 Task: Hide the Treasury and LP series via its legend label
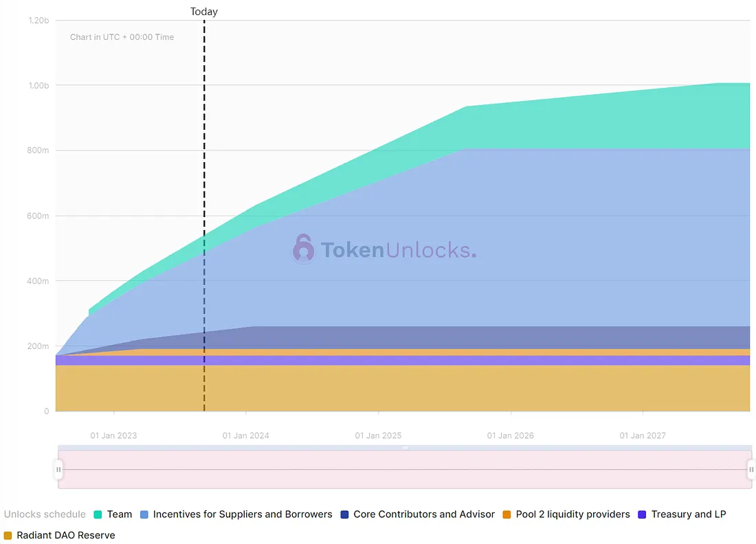click(x=688, y=514)
